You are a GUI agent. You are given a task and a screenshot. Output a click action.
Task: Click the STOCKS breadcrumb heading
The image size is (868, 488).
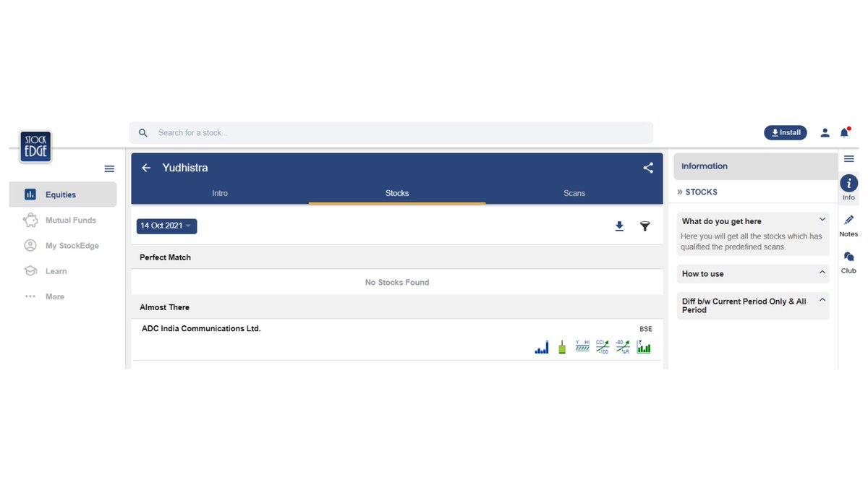[701, 192]
